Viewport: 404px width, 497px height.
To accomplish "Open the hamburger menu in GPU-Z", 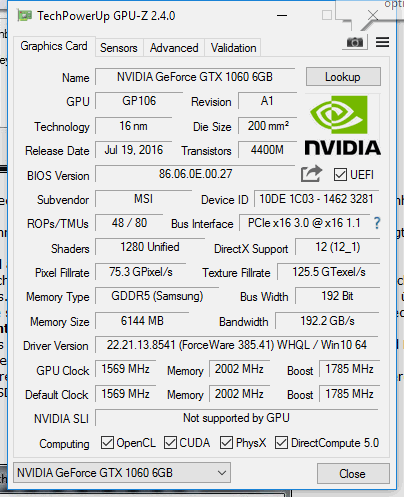I will pyautogui.click(x=382, y=42).
